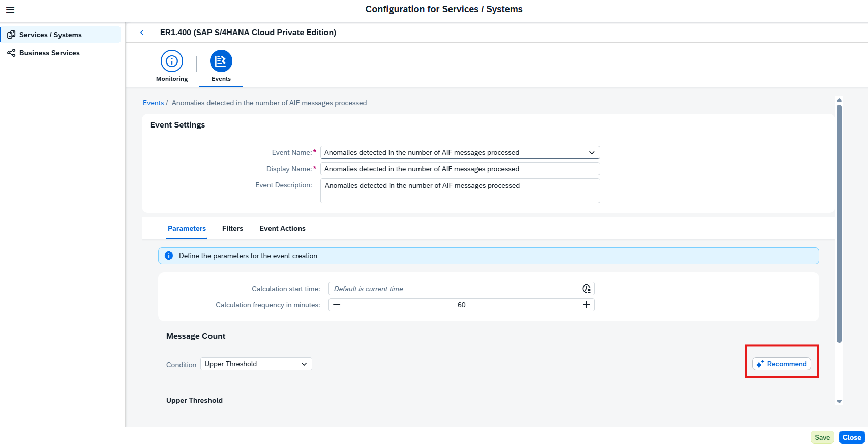Screen dimensions: 868x445
Task: Click the Services / Systems sidebar icon
Action: pos(11,35)
